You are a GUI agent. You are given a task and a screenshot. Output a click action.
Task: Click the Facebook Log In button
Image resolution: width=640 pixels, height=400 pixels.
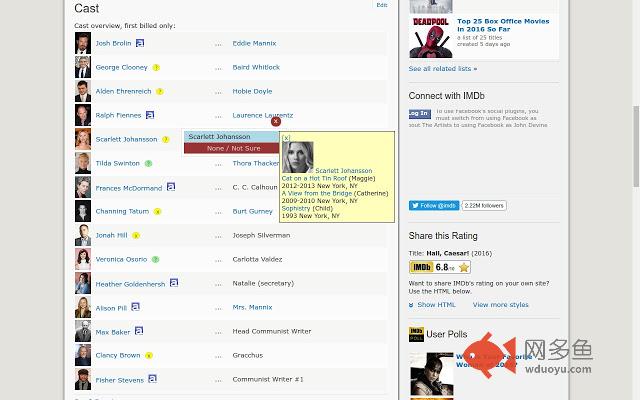(420, 114)
